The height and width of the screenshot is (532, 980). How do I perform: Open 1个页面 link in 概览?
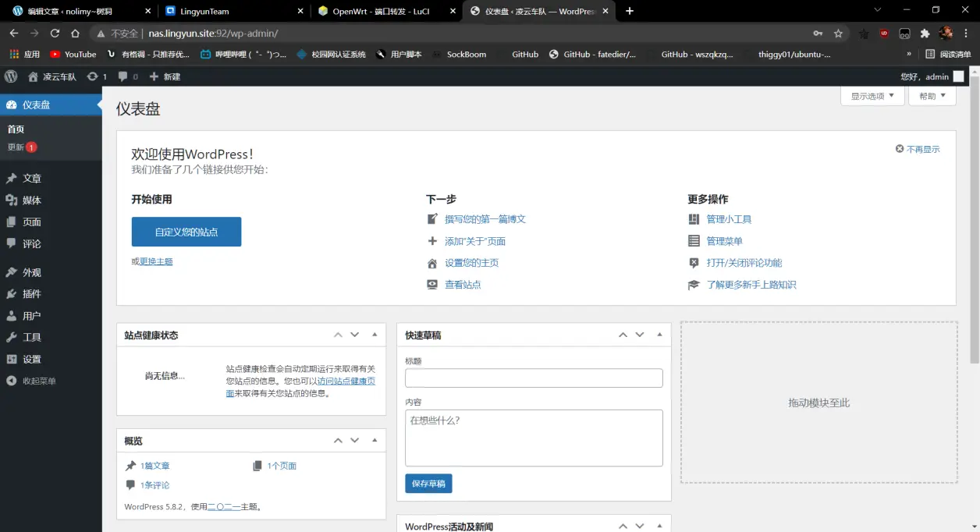point(282,466)
